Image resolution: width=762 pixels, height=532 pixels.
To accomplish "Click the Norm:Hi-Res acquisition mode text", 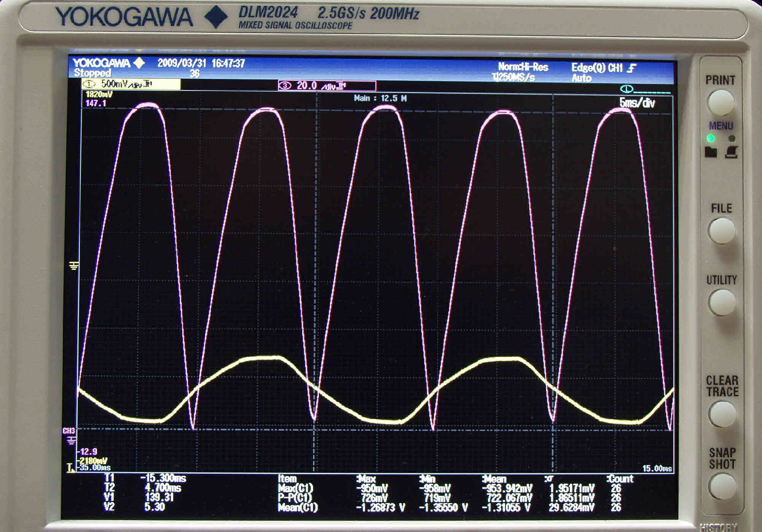I will point(523,67).
